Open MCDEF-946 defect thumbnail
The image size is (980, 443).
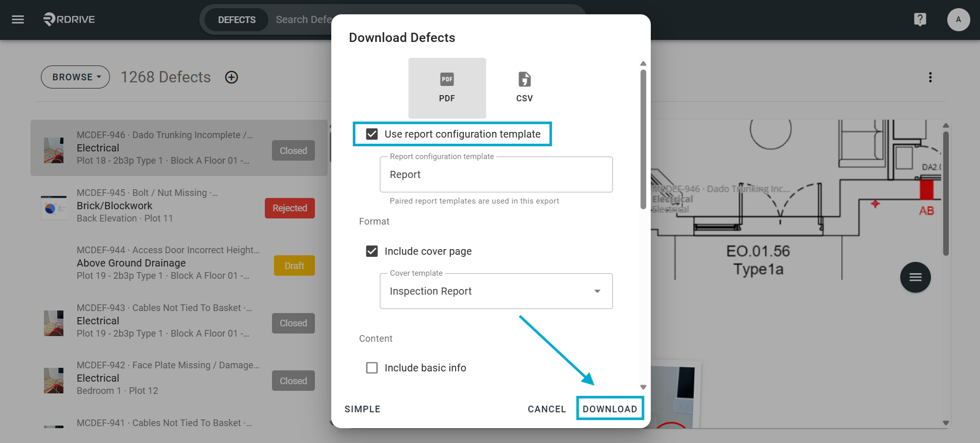[x=54, y=150]
